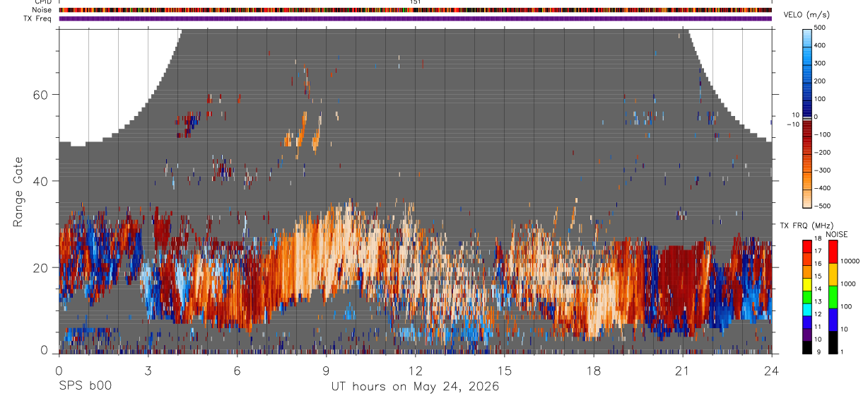Click the multicolored Noise strip above plot
Screen dimensions: 868x401
tap(416, 10)
